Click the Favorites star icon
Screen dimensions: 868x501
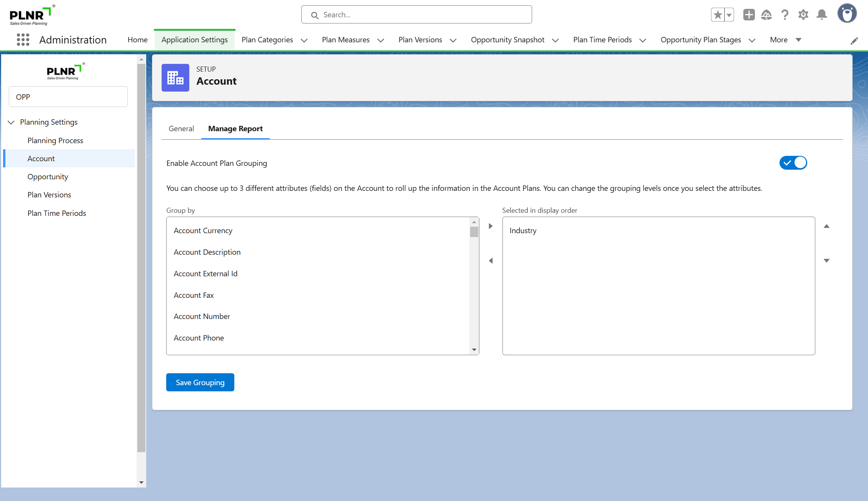click(718, 15)
